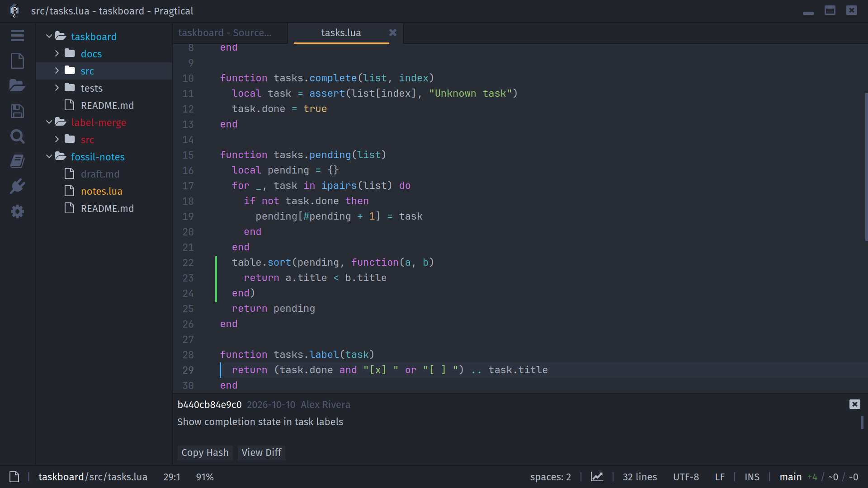Image resolution: width=868 pixels, height=488 pixels.
Task: Open the search magnifier icon
Action: 17,136
